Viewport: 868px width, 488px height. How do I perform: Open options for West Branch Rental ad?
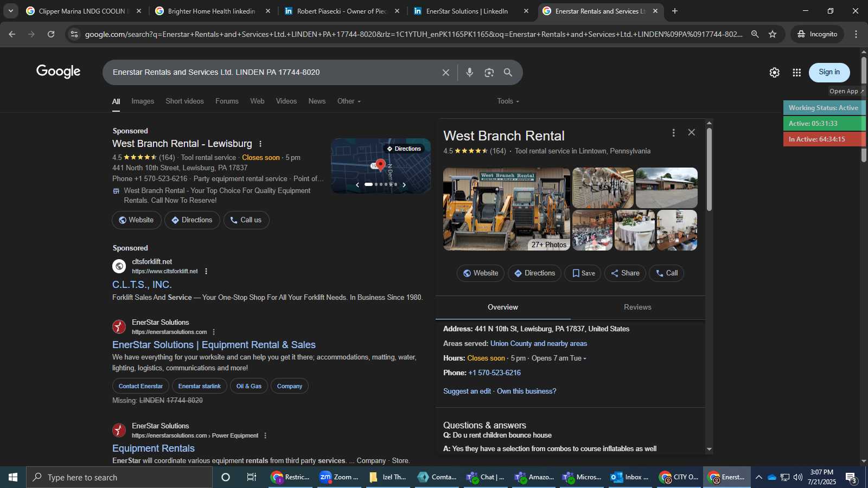pos(260,144)
